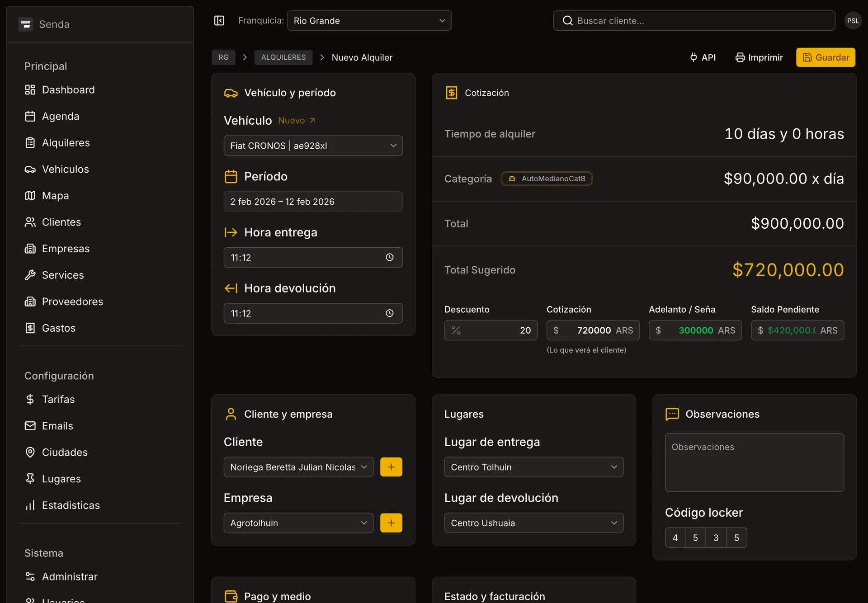Expand the Fiat CRONOS vehicle dropdown
Image resolution: width=868 pixels, height=603 pixels.
313,146
